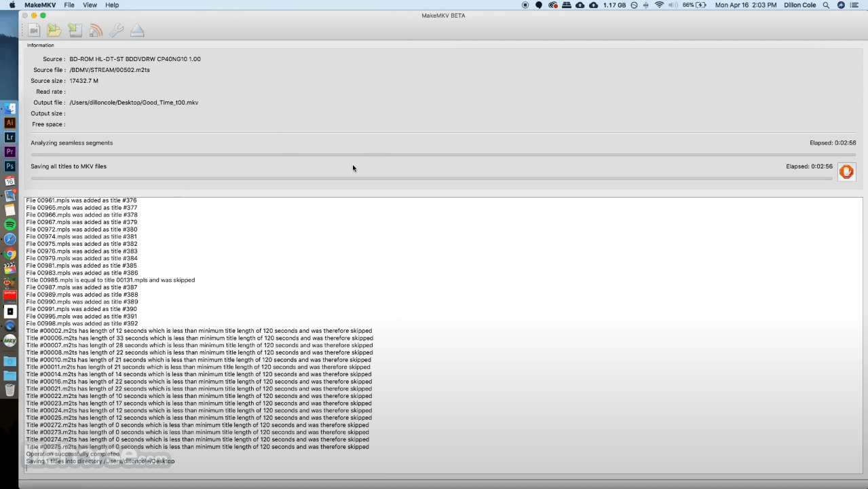Screen dimensions: 868x489
Task: Stop the operation with the orange button
Action: tap(846, 172)
